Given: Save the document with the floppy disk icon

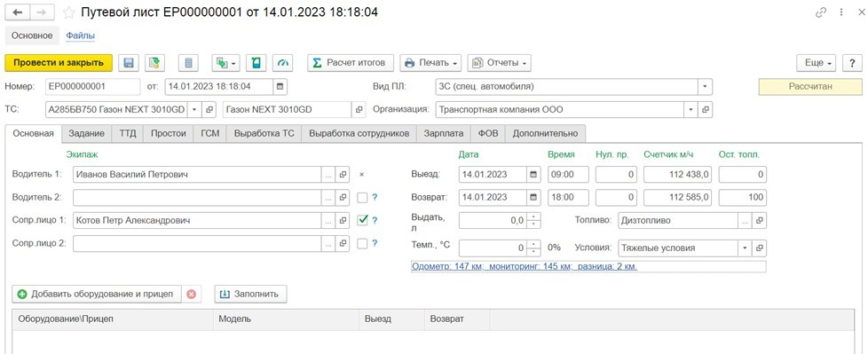Looking at the screenshot, I should [x=129, y=63].
